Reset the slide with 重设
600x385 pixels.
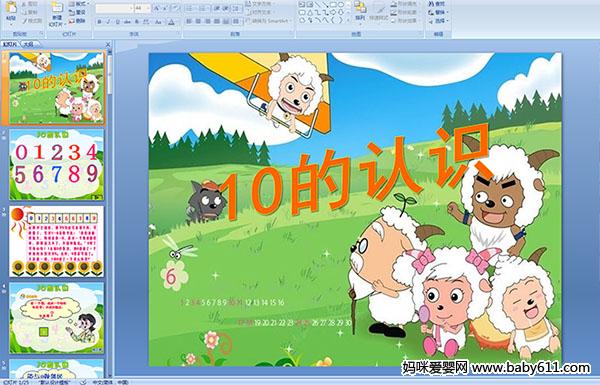coord(77,12)
